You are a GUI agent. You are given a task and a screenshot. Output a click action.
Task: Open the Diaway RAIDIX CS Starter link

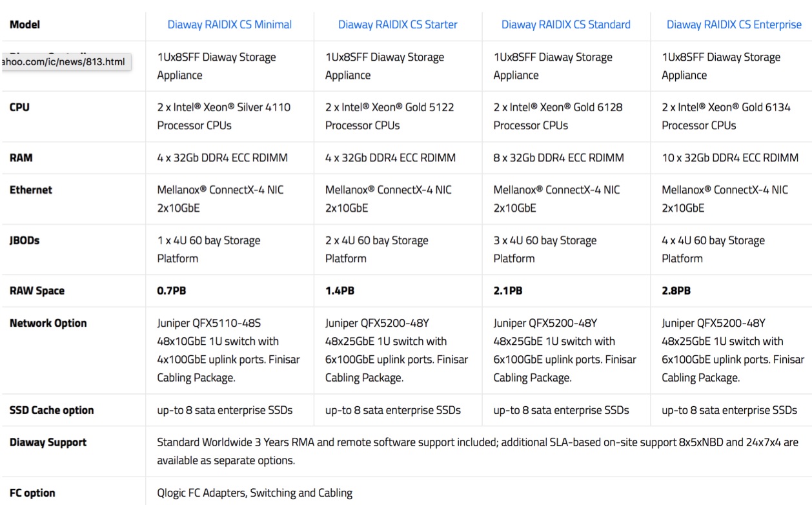[398, 25]
